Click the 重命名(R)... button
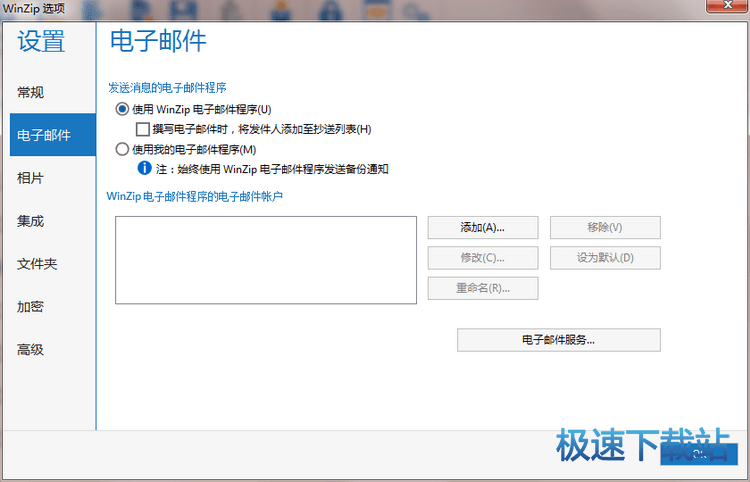Image resolution: width=750 pixels, height=482 pixels. (x=483, y=289)
